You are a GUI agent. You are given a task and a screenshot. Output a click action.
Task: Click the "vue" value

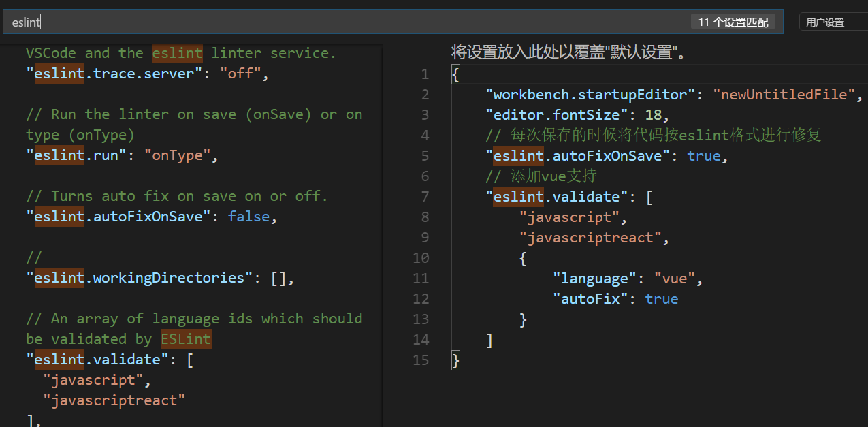pyautogui.click(x=674, y=279)
